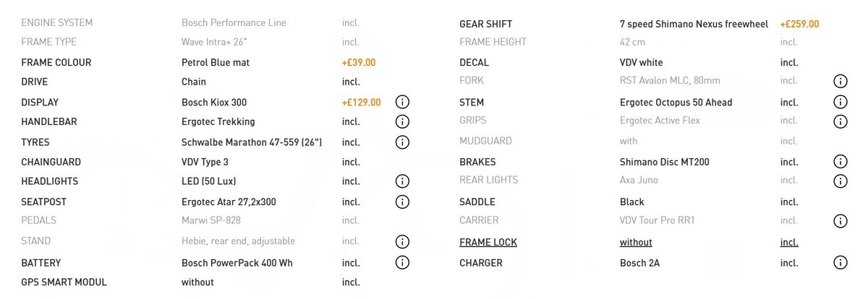
Task: Click info icon for Battery row
Action: pos(402,263)
